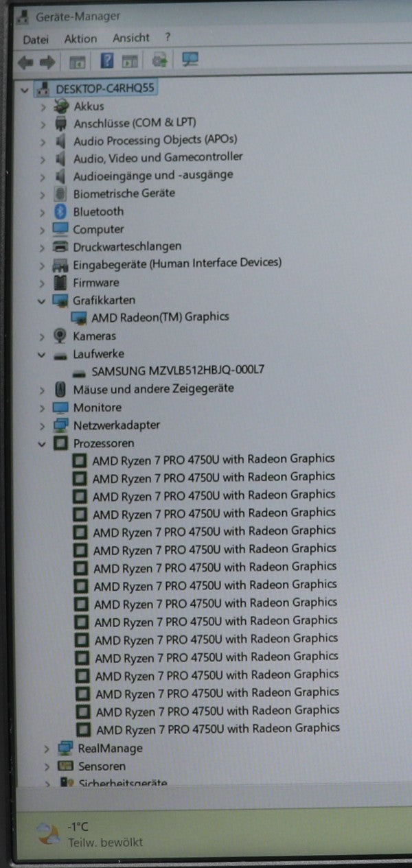
Task: Select the Kameras webcam icon
Action: point(60,336)
